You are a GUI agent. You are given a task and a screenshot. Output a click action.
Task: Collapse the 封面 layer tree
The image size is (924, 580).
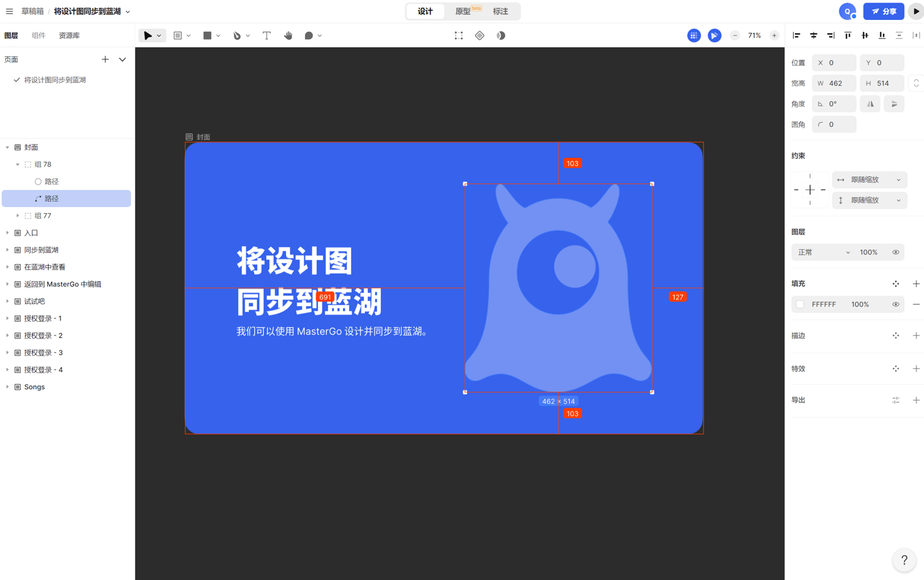tap(7, 147)
